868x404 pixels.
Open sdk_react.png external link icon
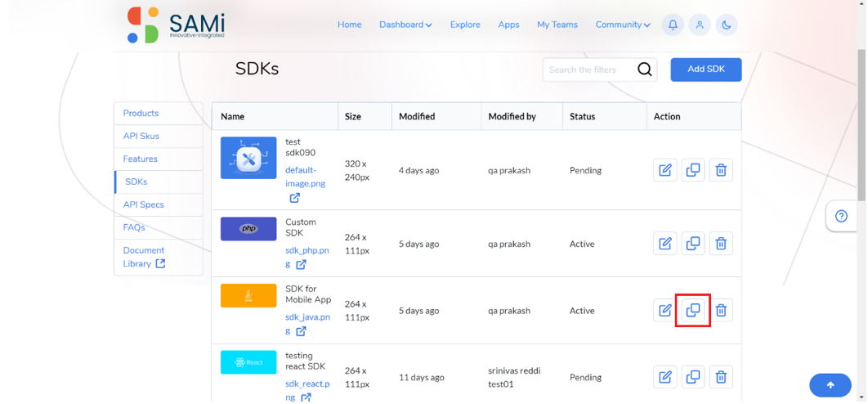coord(306,398)
